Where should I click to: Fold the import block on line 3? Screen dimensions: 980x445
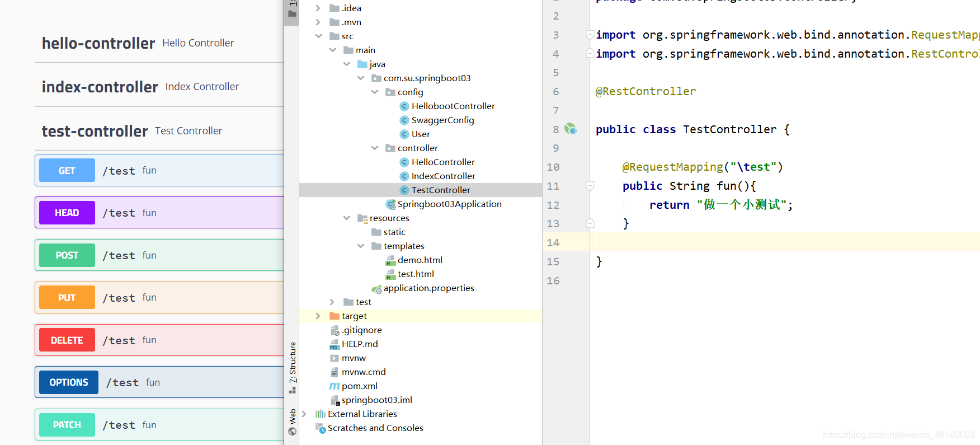coord(590,35)
